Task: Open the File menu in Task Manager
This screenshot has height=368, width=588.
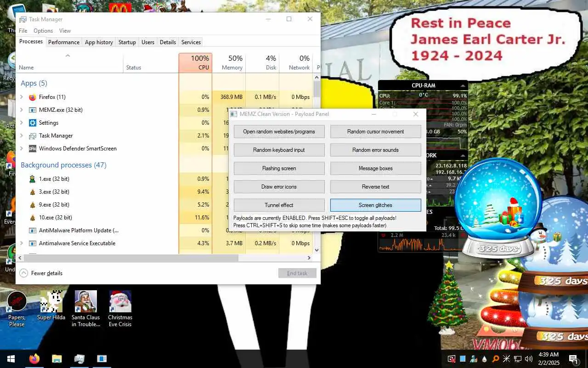Action: [23, 31]
